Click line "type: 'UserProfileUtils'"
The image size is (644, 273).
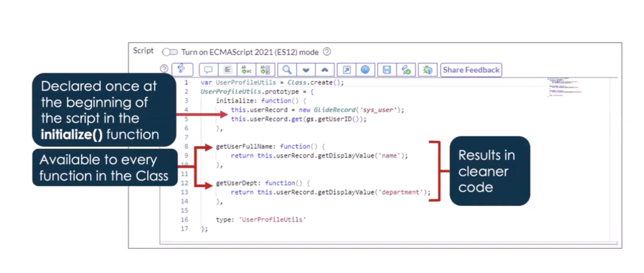pos(261,219)
